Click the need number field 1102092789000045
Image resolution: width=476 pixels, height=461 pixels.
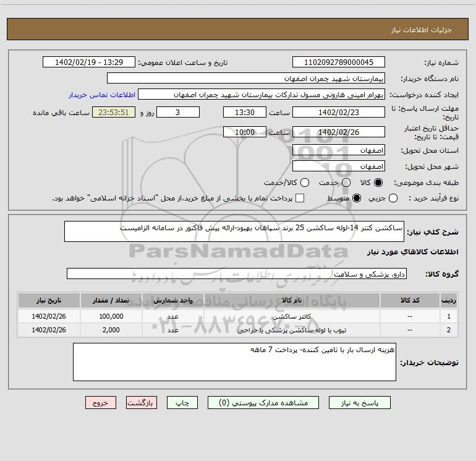click(x=339, y=62)
